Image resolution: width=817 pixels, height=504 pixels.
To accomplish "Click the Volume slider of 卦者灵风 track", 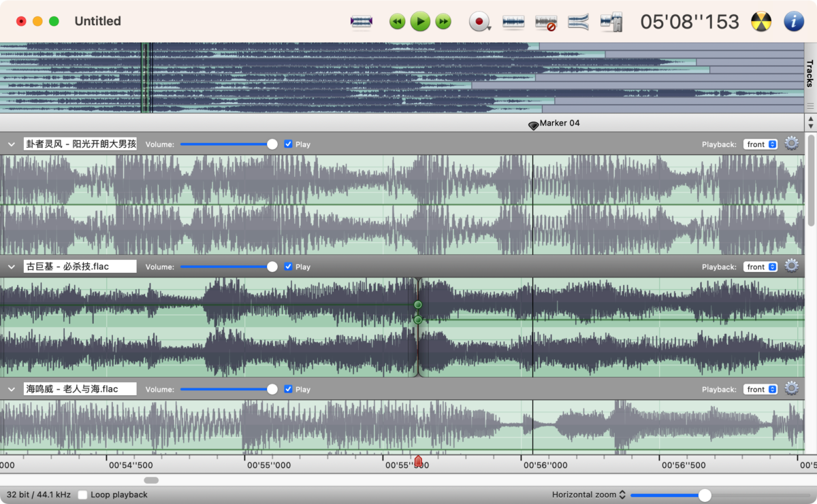I will tap(229, 144).
